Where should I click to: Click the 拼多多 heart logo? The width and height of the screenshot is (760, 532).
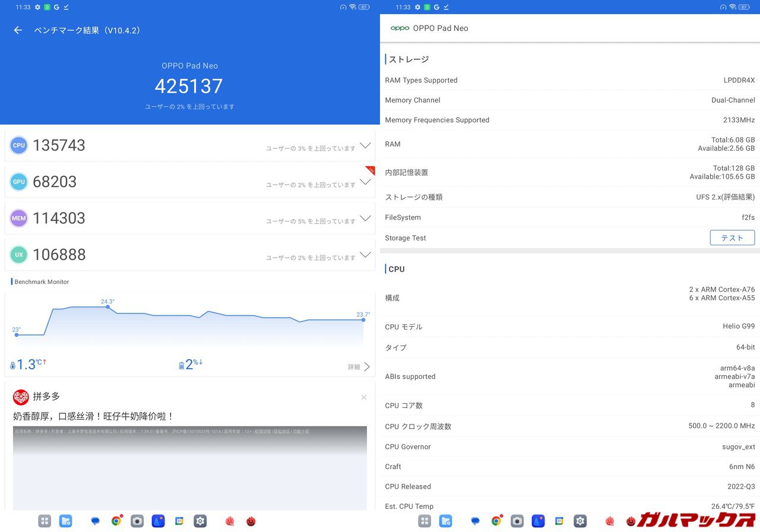(x=21, y=397)
